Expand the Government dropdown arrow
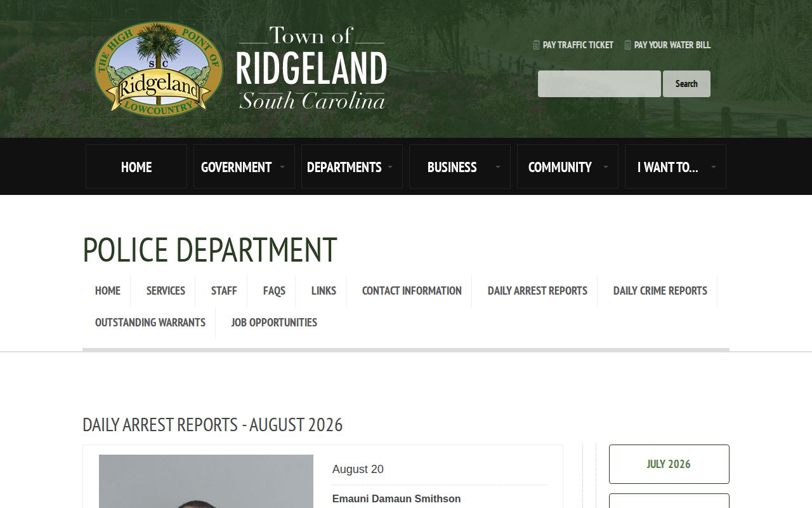Screen dimensions: 812x508 (282, 167)
